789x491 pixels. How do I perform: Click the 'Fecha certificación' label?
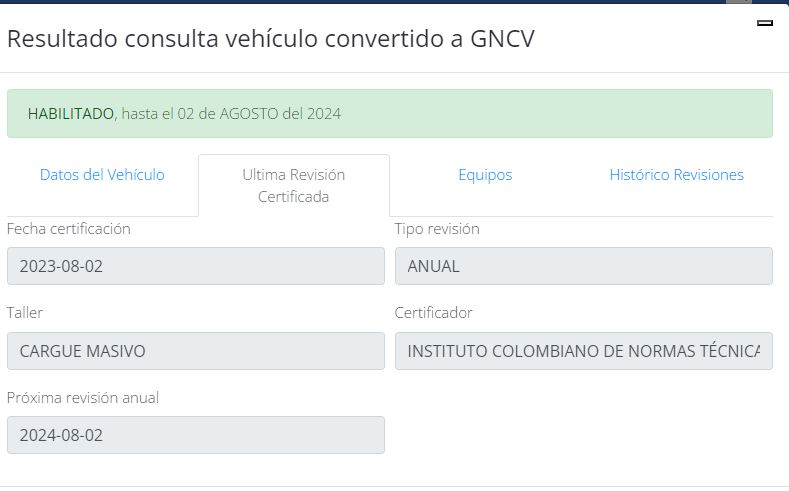coord(69,229)
